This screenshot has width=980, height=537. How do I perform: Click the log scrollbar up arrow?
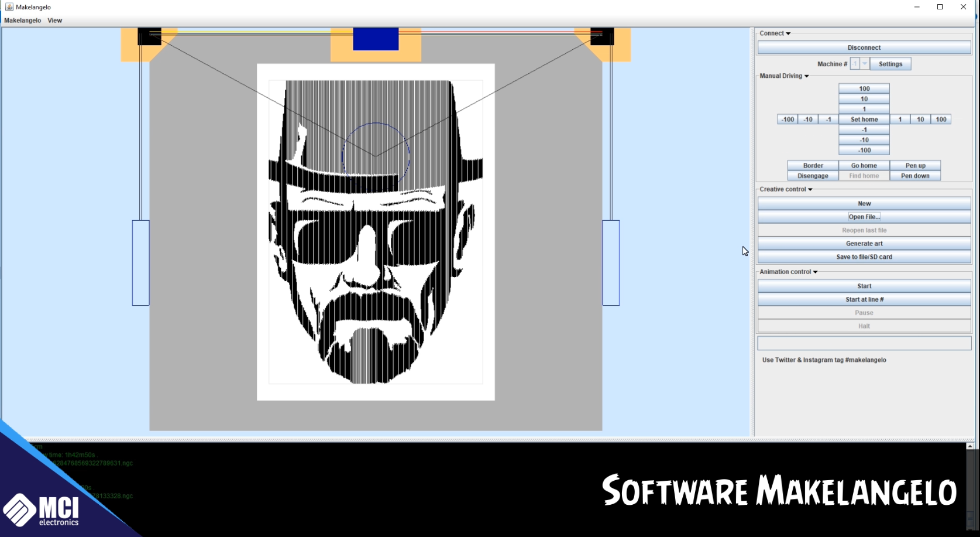pyautogui.click(x=970, y=446)
